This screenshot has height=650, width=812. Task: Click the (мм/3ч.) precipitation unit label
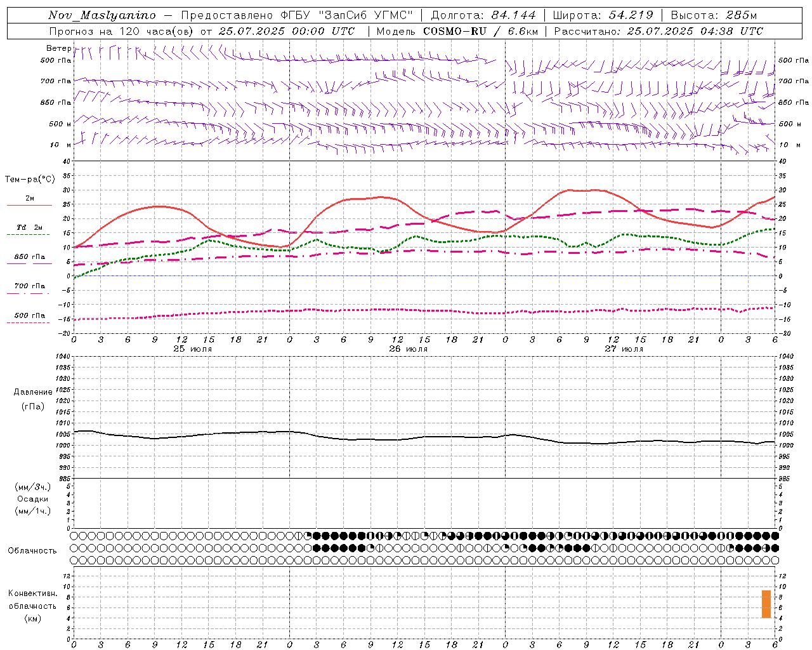33,487
